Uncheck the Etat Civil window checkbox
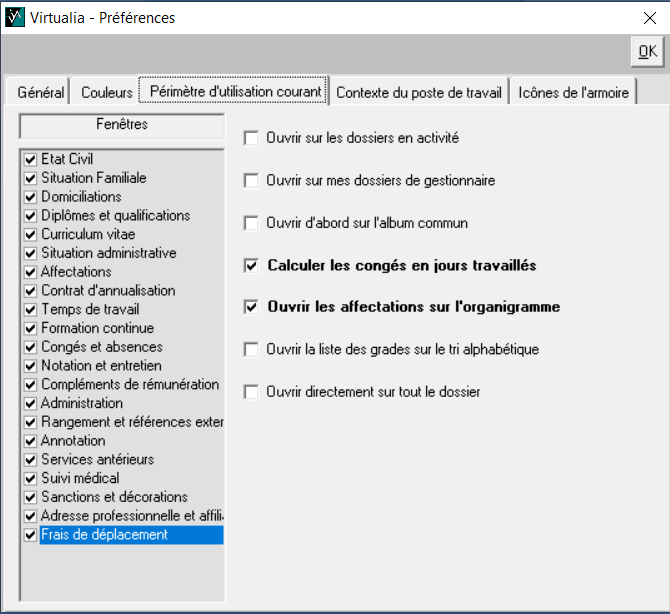 coord(31,159)
